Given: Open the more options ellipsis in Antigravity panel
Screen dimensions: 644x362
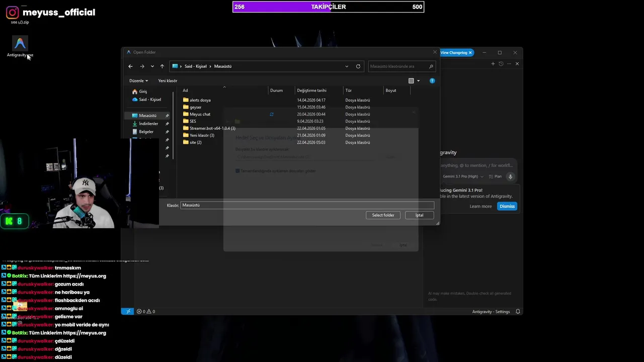Looking at the screenshot, I should point(509,64).
